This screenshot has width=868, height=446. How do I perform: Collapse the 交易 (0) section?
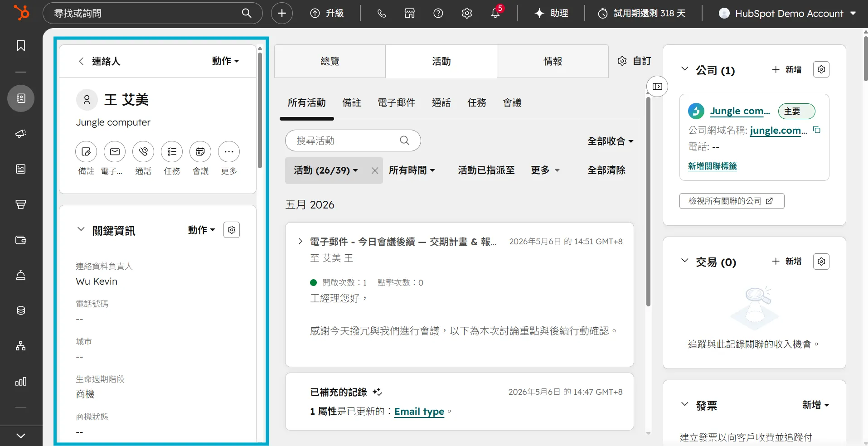685,261
